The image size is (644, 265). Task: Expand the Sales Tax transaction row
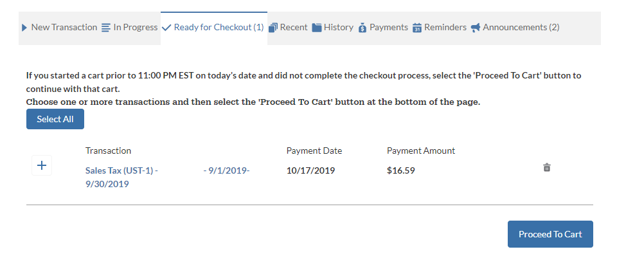click(42, 165)
